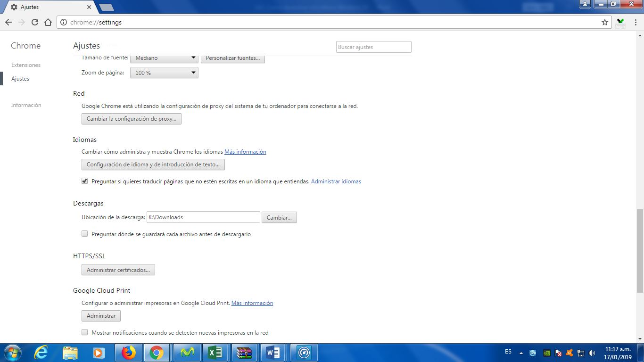Click Administrar button under Google Cloud Print
This screenshot has height=362, width=644.
click(101, 316)
